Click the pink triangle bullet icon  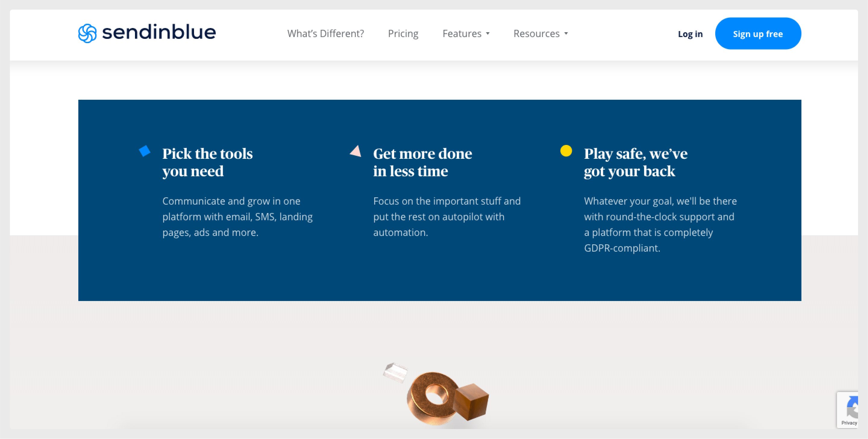(x=356, y=151)
